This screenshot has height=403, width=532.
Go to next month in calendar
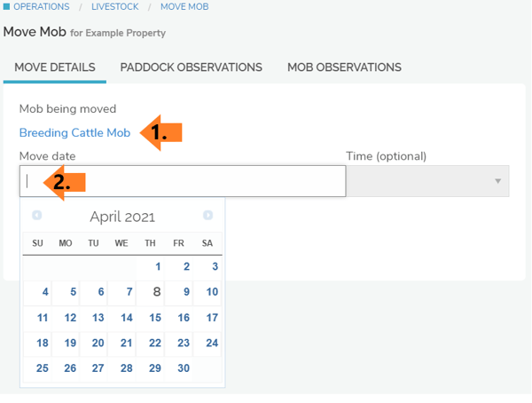coord(207,216)
